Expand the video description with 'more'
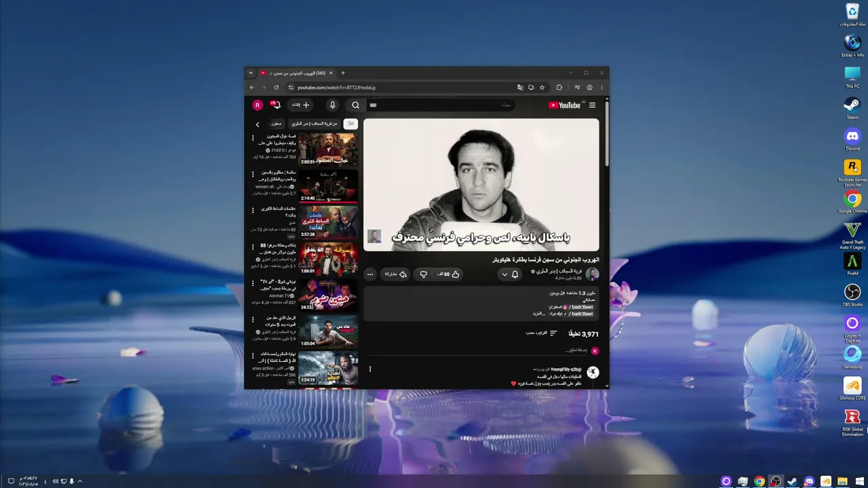 539,314
